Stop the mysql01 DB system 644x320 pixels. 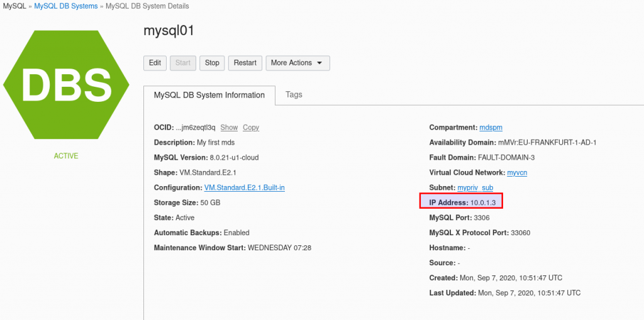pyautogui.click(x=212, y=63)
